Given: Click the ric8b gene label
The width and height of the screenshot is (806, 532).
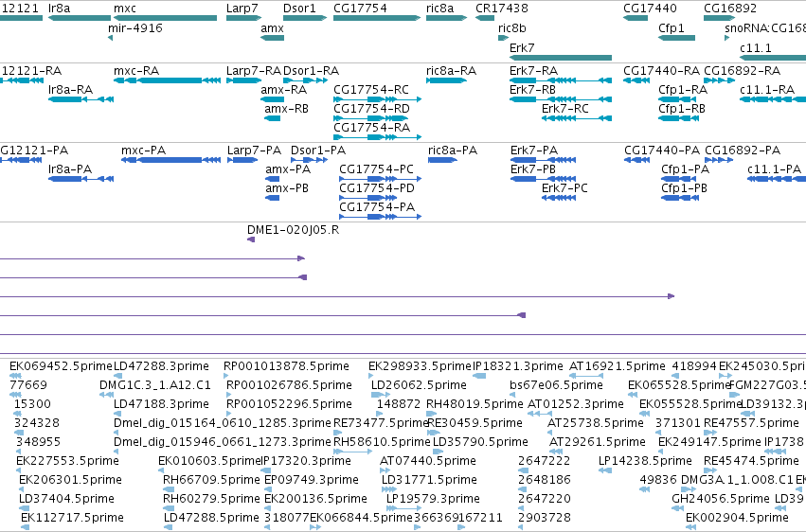Looking at the screenshot, I should pyautogui.click(x=512, y=27).
